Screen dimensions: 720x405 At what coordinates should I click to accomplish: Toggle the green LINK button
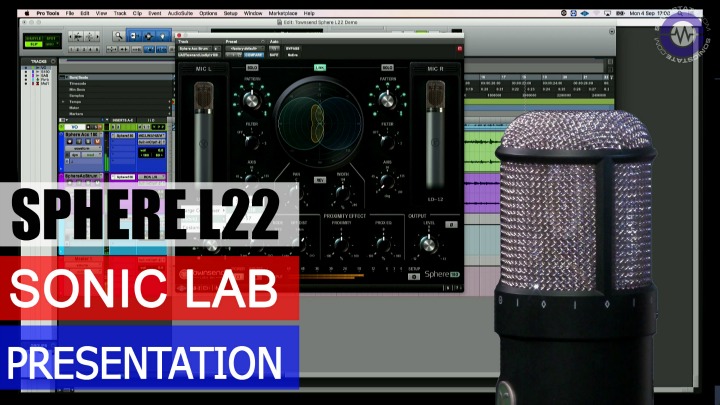tap(320, 68)
